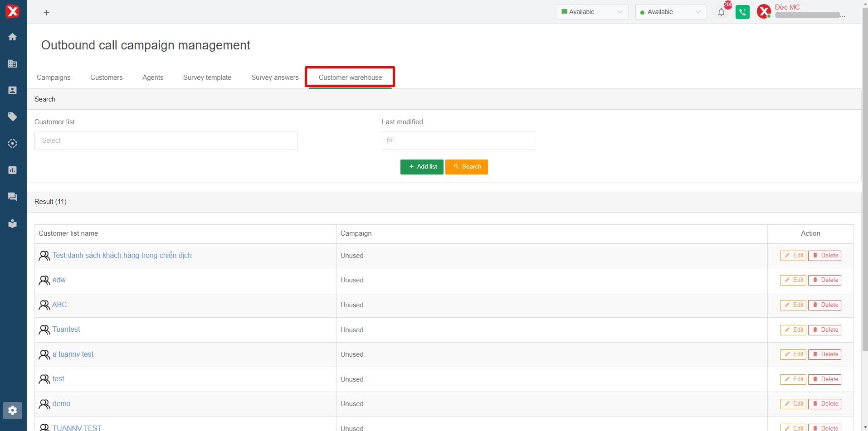Open the contacts card sidebar icon
The height and width of the screenshot is (431, 868).
tap(13, 90)
